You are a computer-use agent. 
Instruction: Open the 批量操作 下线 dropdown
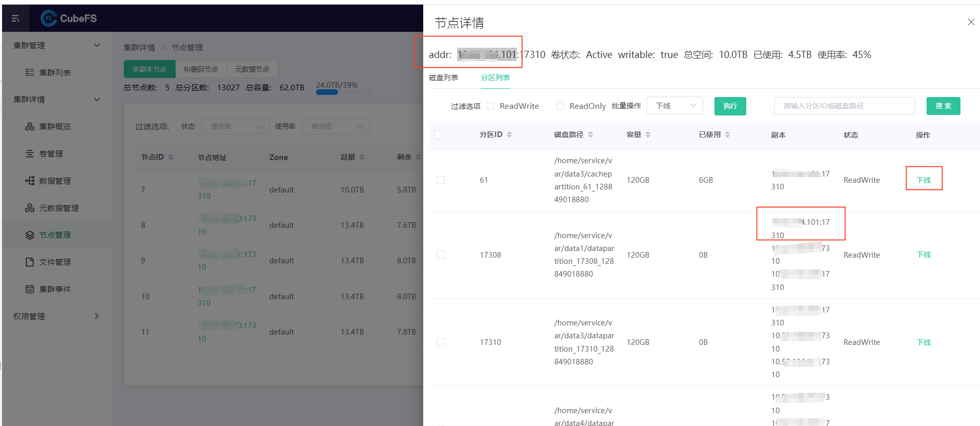coord(674,106)
